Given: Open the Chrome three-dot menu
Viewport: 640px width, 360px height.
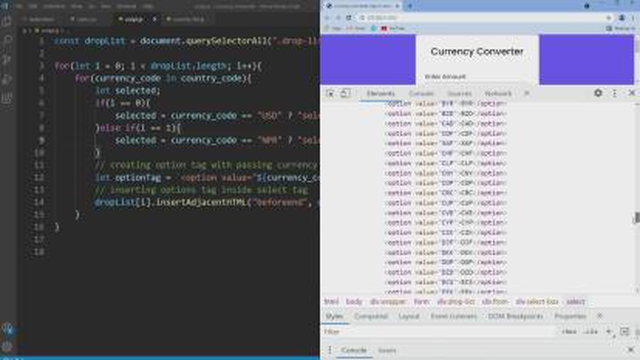Looking at the screenshot, I should [633, 18].
